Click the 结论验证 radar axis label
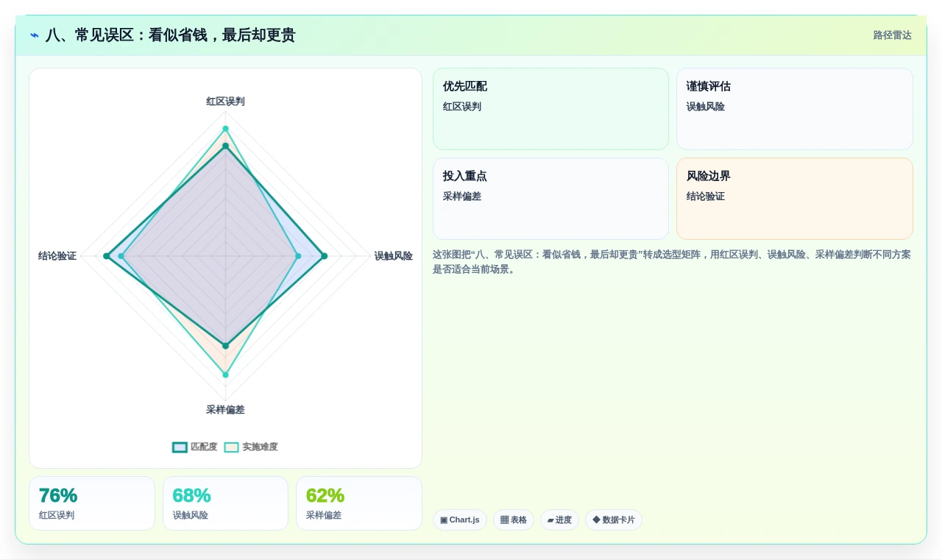The image size is (942, 560). (57, 256)
